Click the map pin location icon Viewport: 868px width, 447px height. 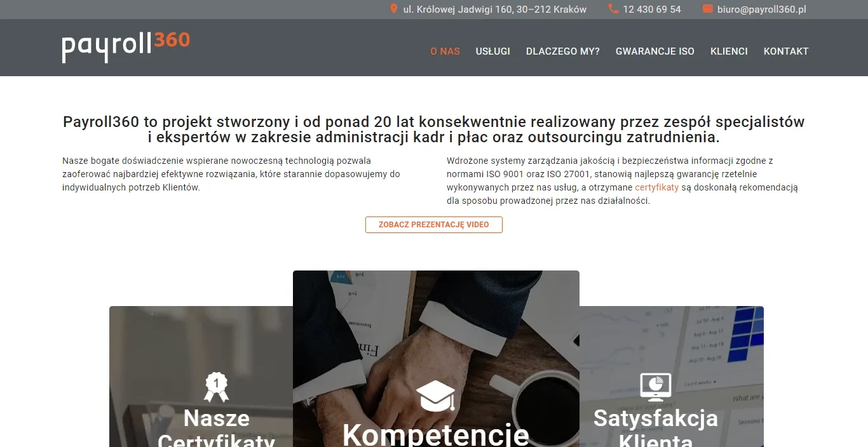pyautogui.click(x=393, y=9)
